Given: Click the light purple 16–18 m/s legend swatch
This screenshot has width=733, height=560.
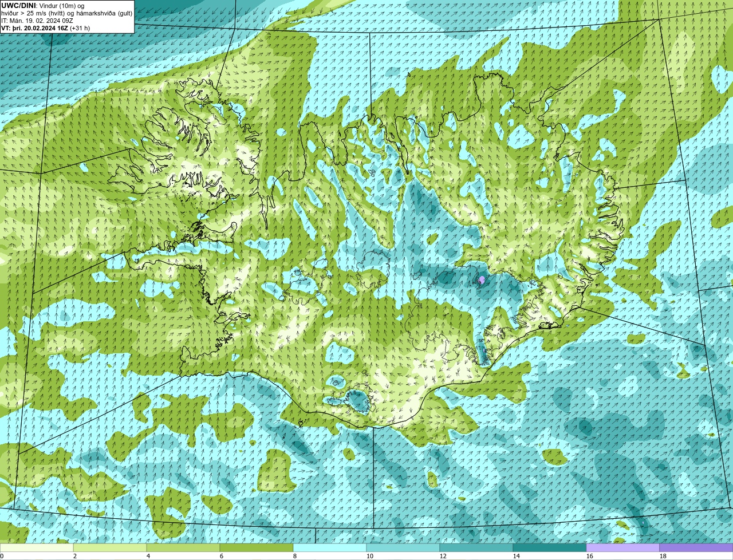Looking at the screenshot, I should click(623, 548).
